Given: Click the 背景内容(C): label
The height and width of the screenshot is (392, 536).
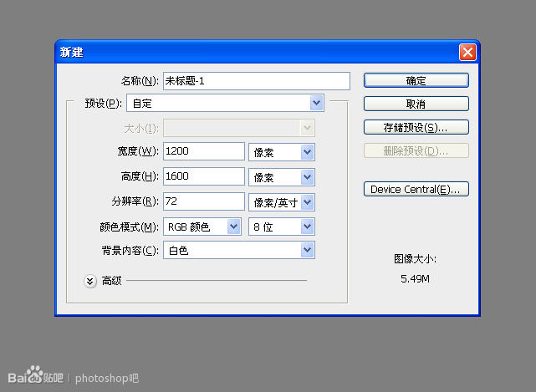Looking at the screenshot, I should (130, 251).
